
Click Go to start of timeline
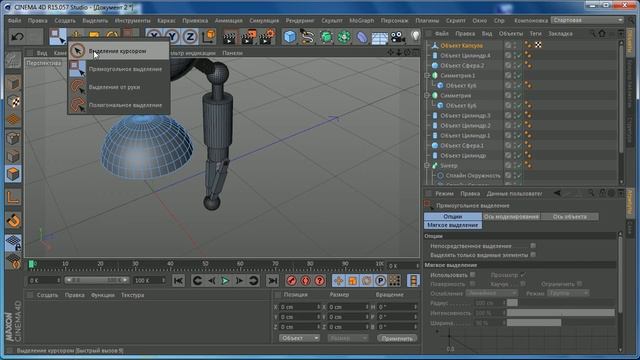(x=178, y=281)
